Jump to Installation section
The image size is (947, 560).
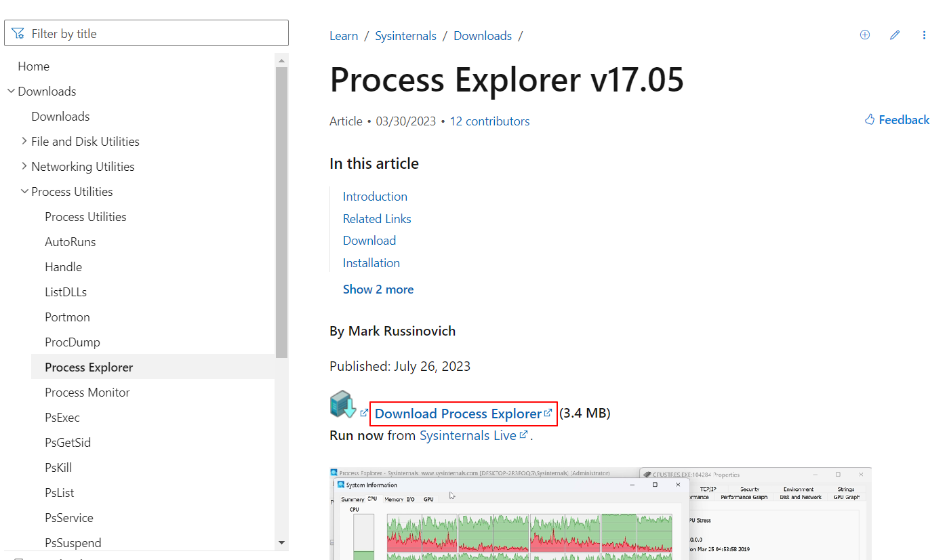(371, 263)
